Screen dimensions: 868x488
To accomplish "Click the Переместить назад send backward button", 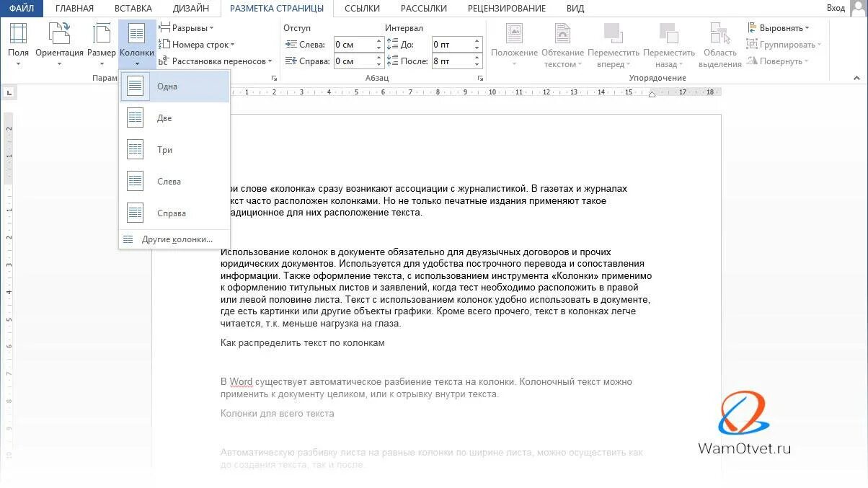I will tap(669, 45).
